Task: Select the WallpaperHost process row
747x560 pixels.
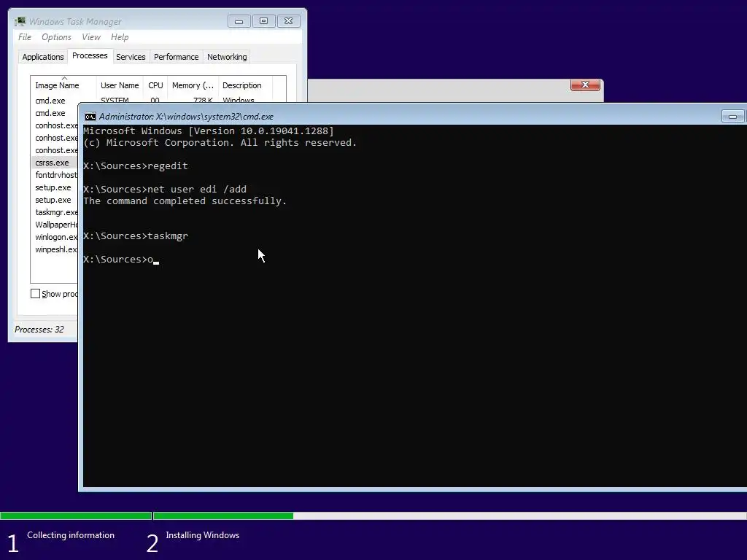Action: [x=55, y=225]
